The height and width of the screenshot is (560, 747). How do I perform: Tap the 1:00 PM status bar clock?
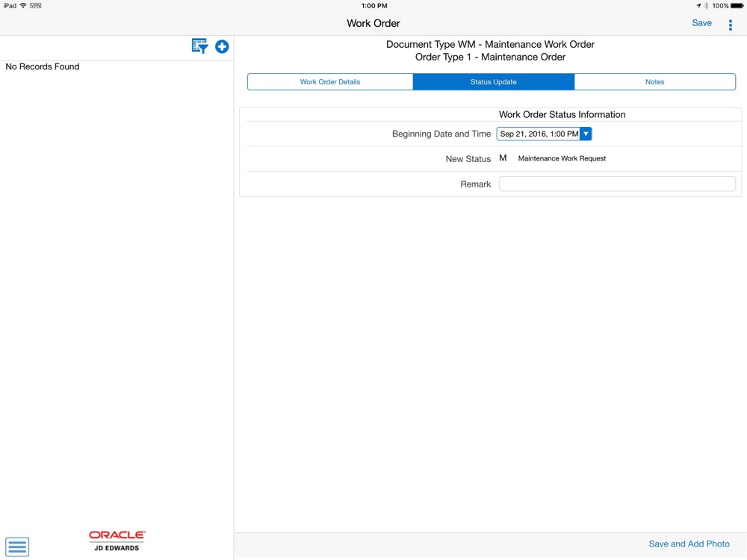pyautogui.click(x=374, y=6)
